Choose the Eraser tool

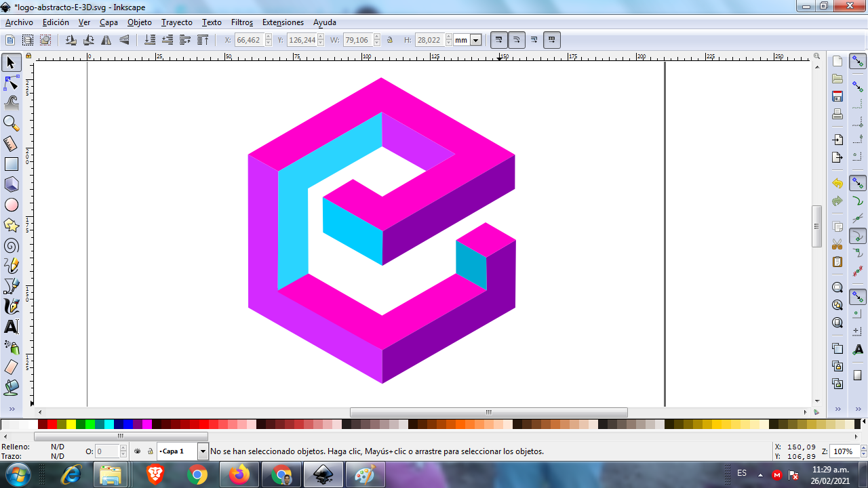[x=11, y=367]
